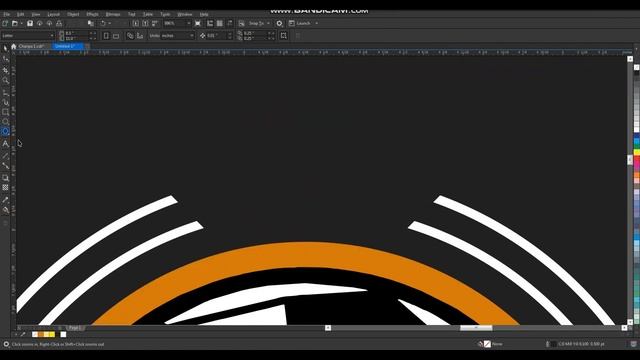The width and height of the screenshot is (640, 360).
Task: Select the Connector tool
Action: click(5, 166)
